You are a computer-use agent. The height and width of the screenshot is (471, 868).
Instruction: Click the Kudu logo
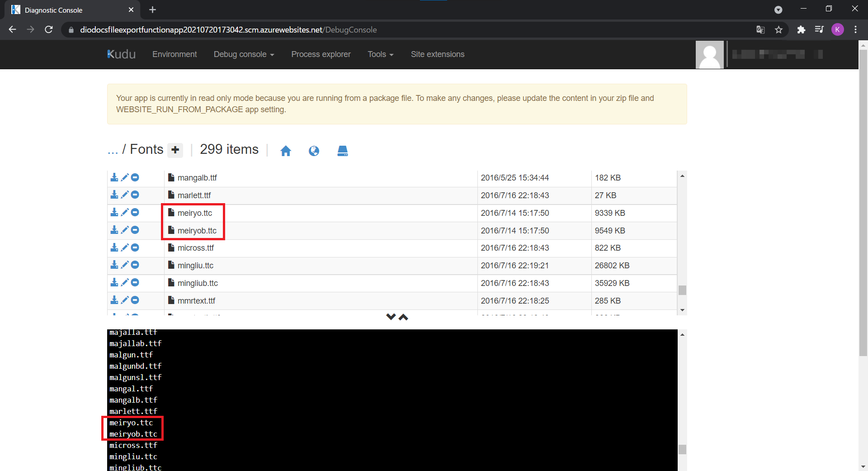pyautogui.click(x=122, y=54)
